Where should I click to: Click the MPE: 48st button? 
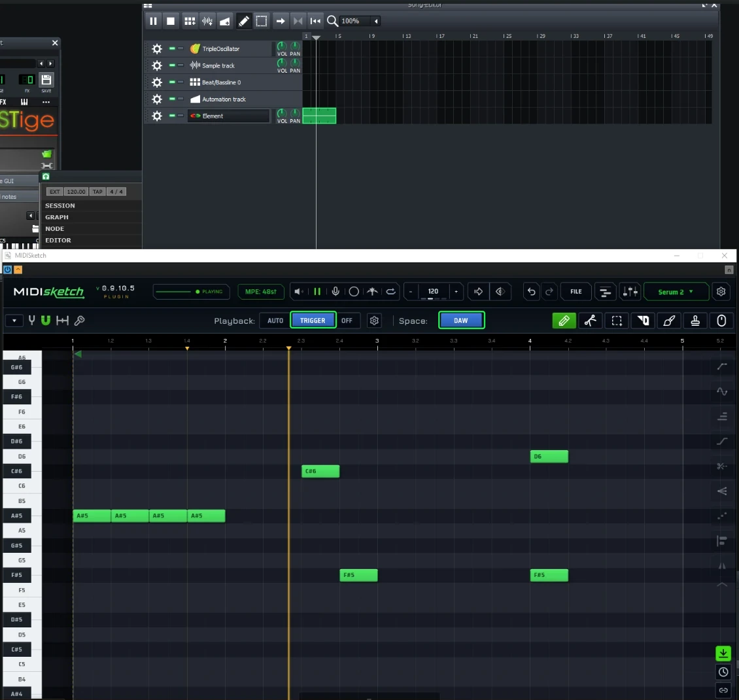point(261,292)
